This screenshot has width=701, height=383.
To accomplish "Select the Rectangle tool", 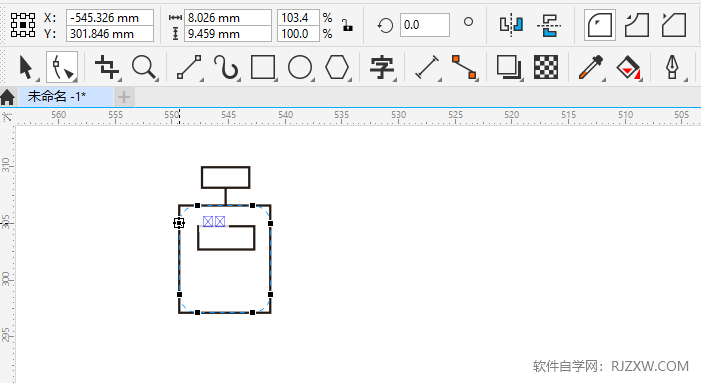I will pyautogui.click(x=263, y=67).
